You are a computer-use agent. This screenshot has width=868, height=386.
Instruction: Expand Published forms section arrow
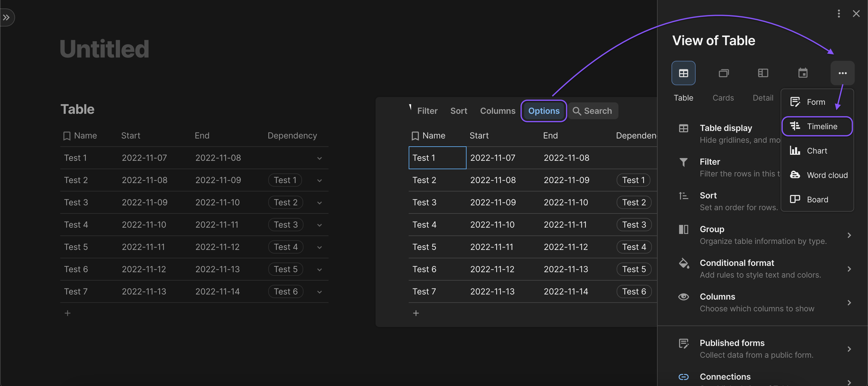(849, 349)
